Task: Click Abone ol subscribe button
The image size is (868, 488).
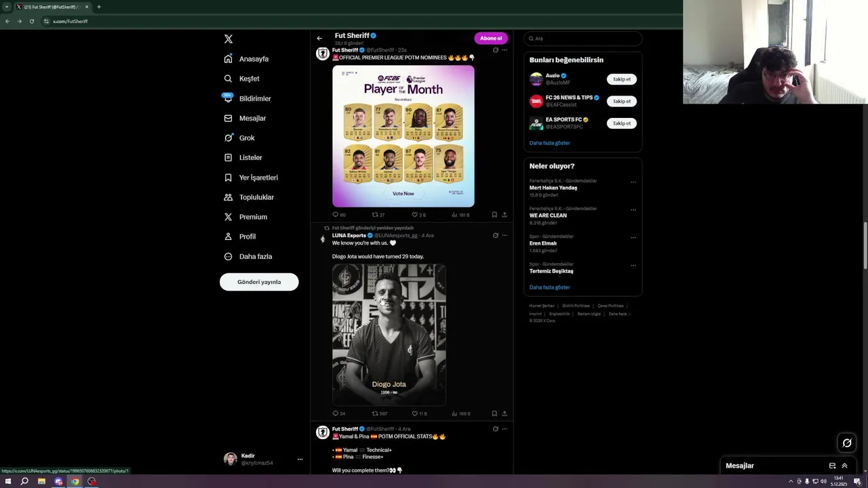Action: click(x=491, y=38)
